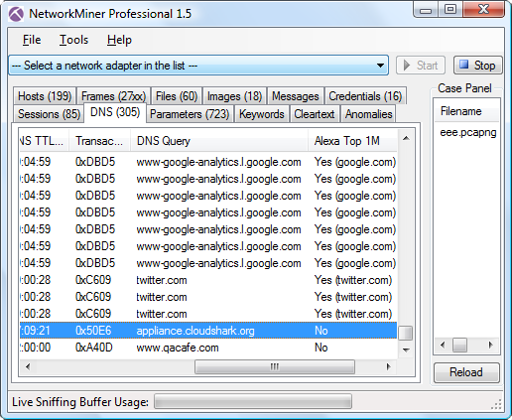Viewport: 512px width, 420px height.
Task: Click the DNS list horizontal scroll right arrow
Action: pyautogui.click(x=388, y=366)
